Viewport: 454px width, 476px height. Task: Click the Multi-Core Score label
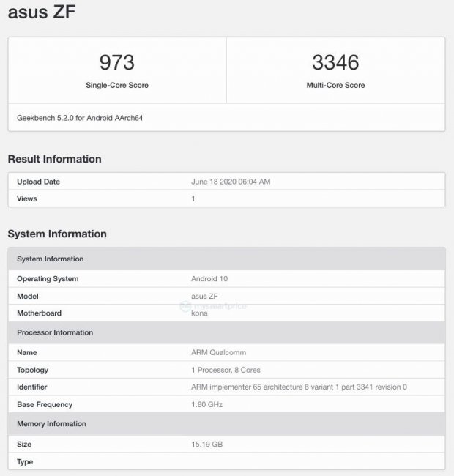[335, 86]
